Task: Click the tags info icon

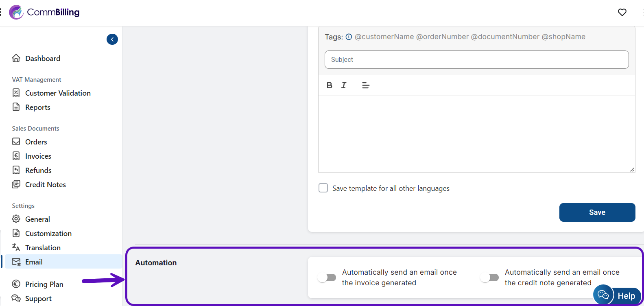Action: point(349,37)
